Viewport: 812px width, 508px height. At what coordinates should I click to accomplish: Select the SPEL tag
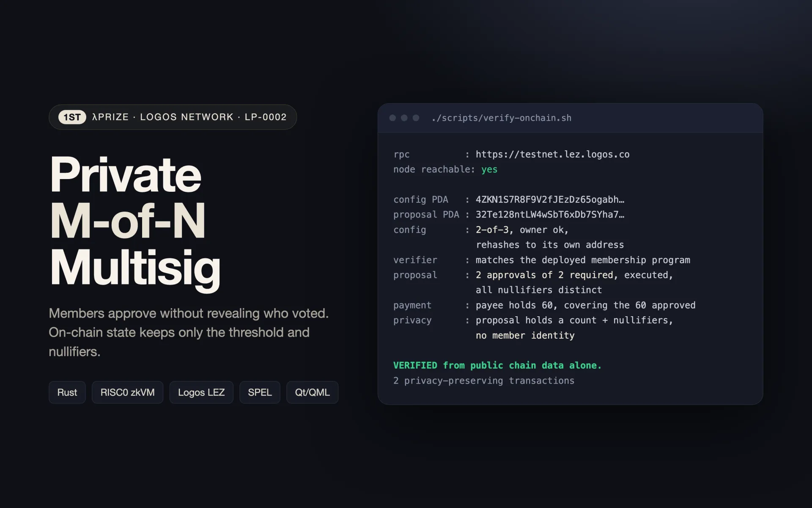click(260, 392)
